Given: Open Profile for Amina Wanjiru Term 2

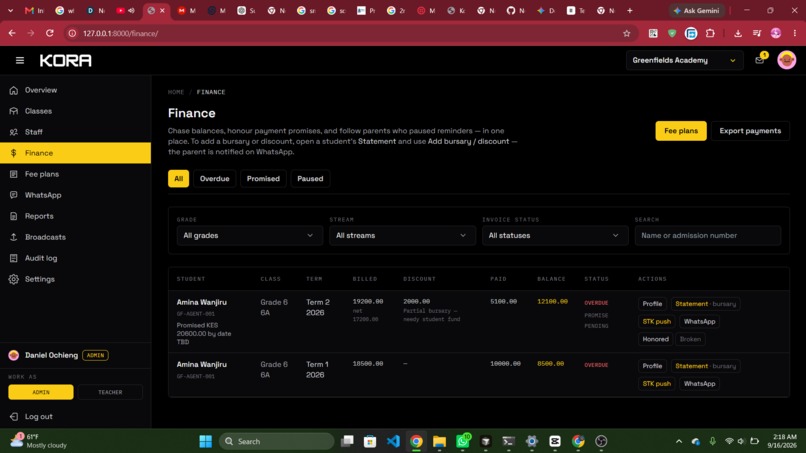Looking at the screenshot, I should point(652,304).
